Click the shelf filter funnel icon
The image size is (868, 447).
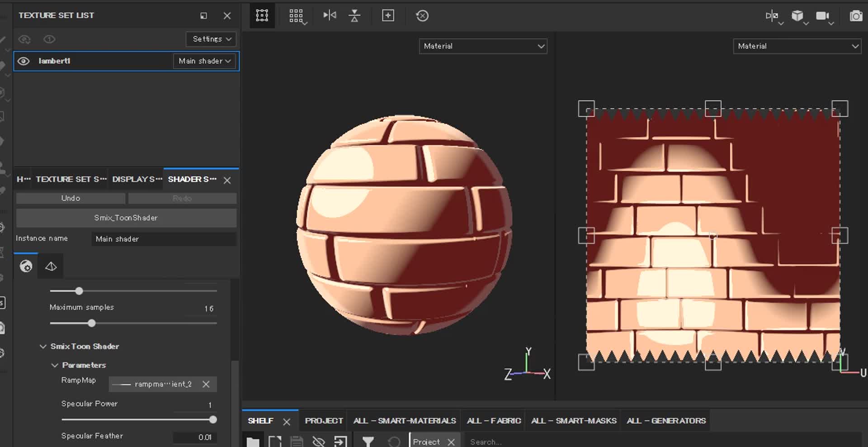(x=368, y=442)
